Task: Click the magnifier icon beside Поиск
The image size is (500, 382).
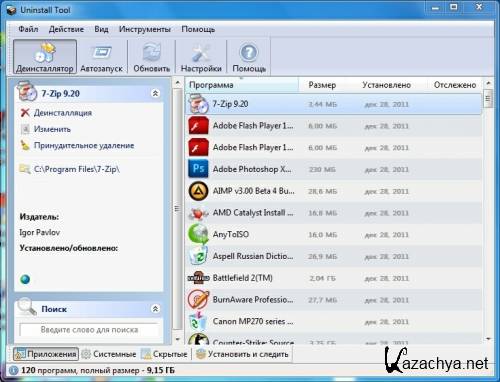Action: (26, 306)
